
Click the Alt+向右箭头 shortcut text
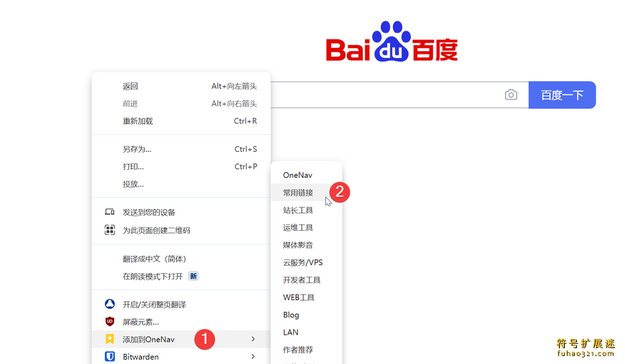tap(234, 104)
